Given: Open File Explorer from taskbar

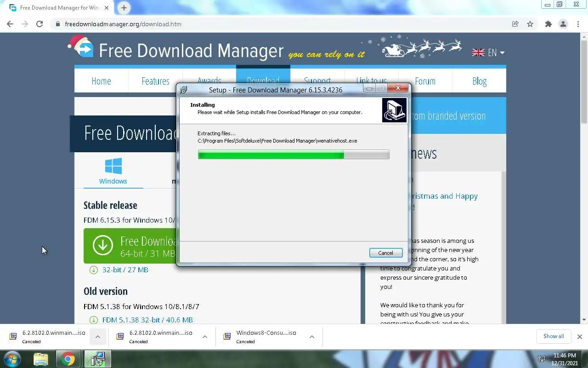Looking at the screenshot, I should 41,359.
